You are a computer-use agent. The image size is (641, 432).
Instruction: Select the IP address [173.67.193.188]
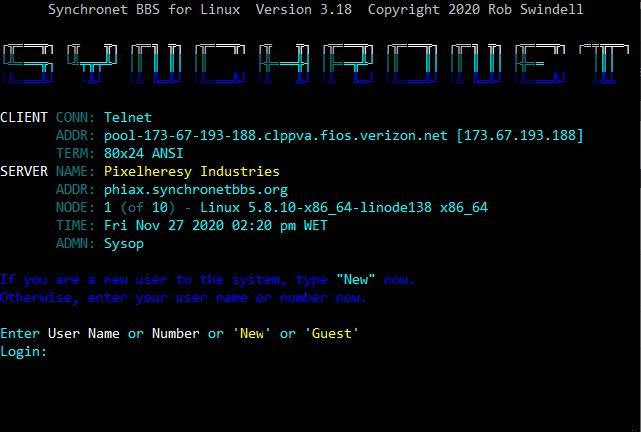point(520,136)
